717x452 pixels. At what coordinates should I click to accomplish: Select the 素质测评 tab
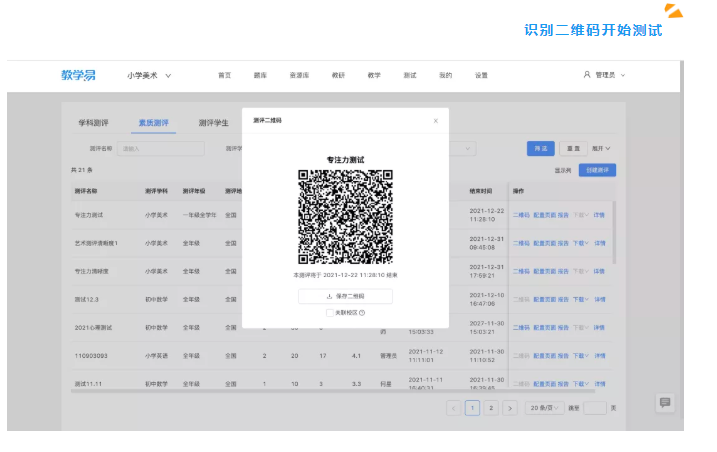[153, 123]
